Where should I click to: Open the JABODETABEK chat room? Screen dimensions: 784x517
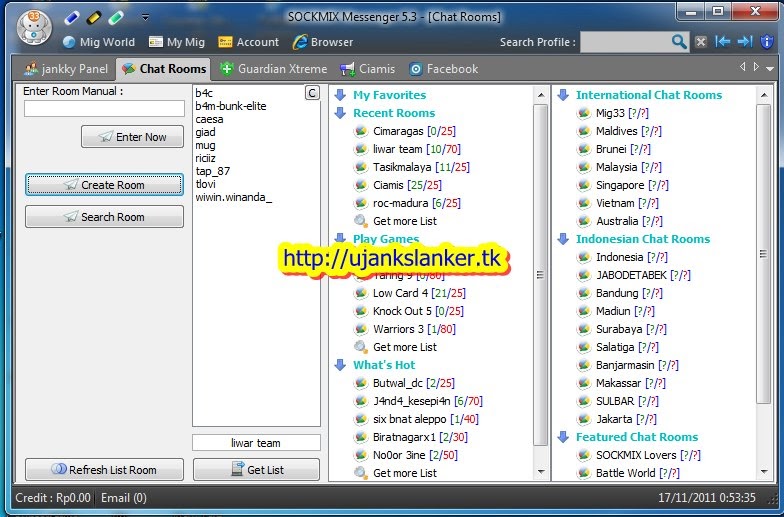point(643,275)
